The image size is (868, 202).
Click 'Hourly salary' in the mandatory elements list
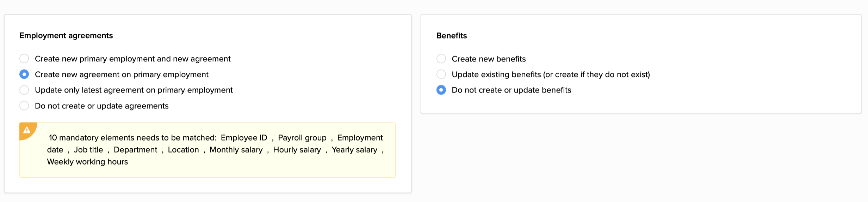point(297,150)
